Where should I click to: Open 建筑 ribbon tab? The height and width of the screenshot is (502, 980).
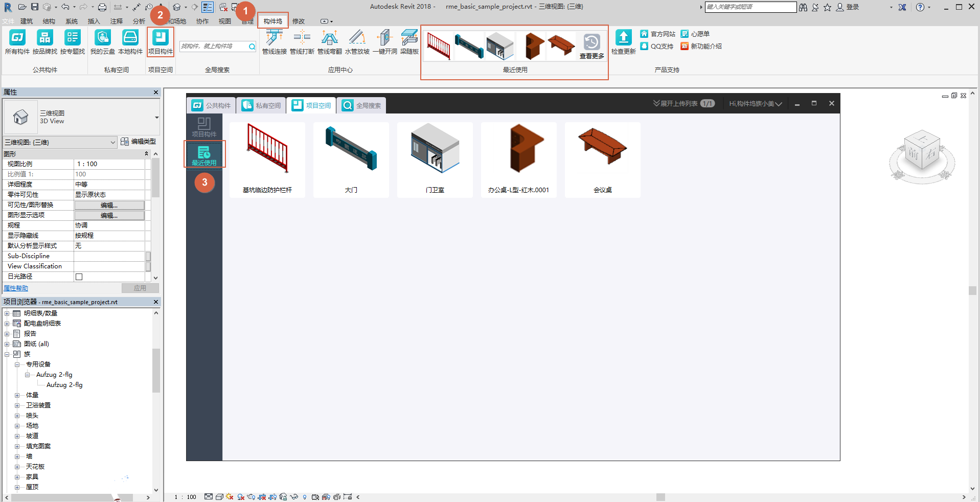(x=27, y=21)
